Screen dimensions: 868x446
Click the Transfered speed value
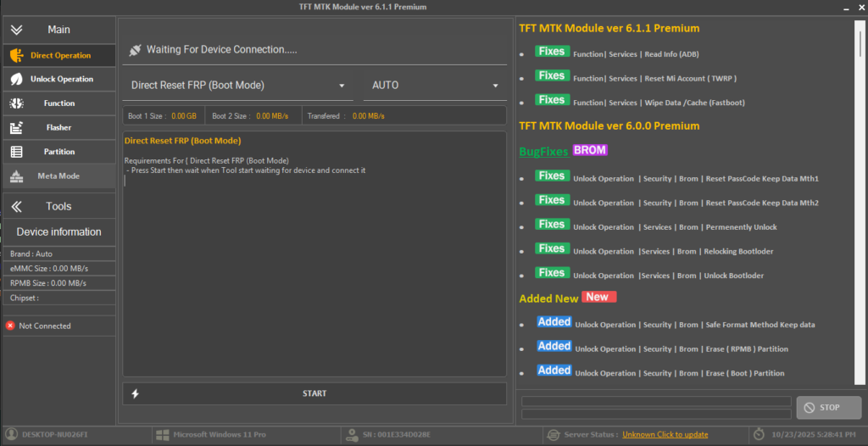369,116
